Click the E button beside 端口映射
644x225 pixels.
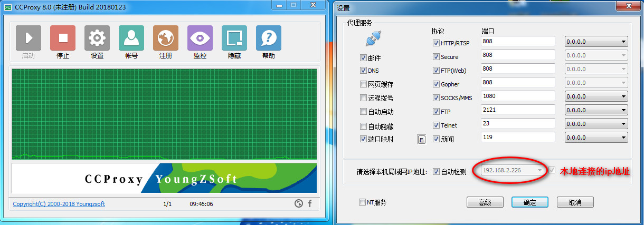[x=421, y=140]
